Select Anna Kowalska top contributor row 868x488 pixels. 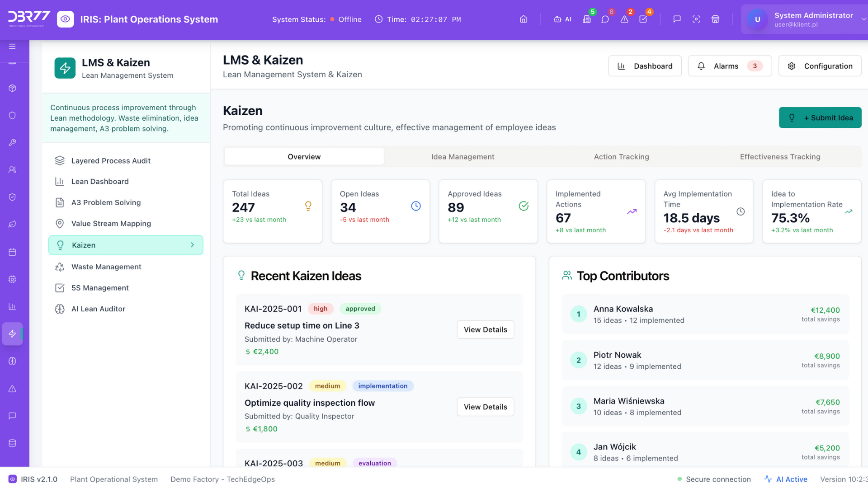point(704,314)
